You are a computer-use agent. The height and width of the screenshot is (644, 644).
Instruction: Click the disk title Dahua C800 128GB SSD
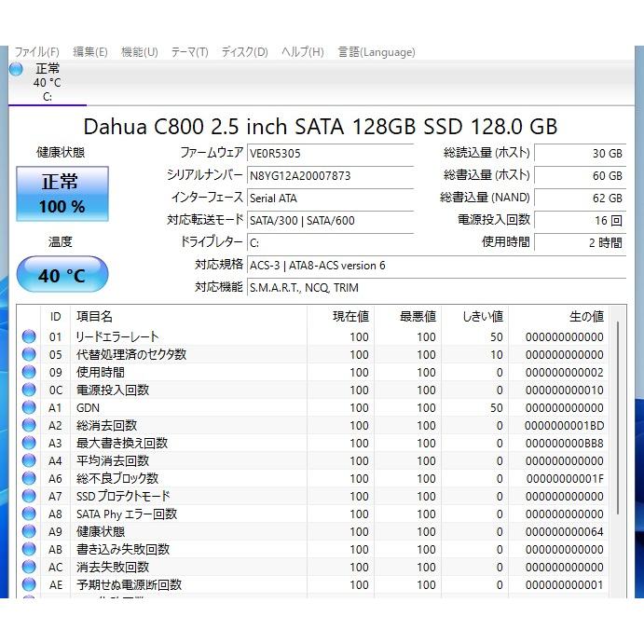coord(321,126)
